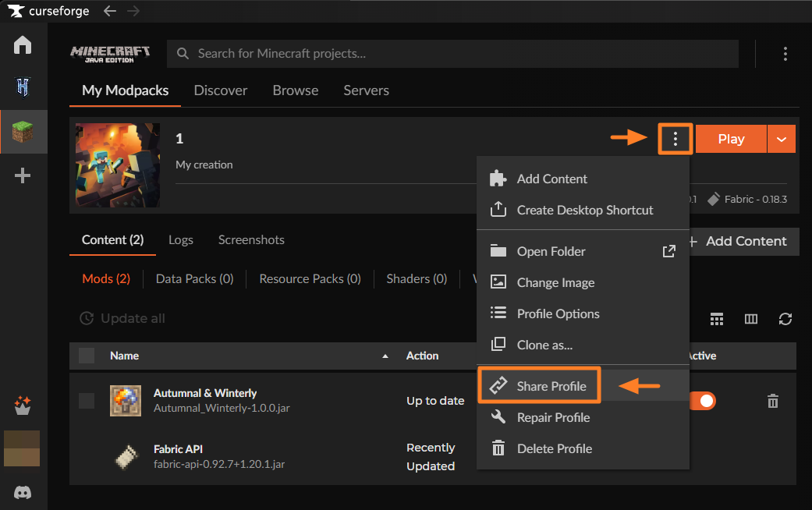Click the refresh content icon

(x=785, y=319)
